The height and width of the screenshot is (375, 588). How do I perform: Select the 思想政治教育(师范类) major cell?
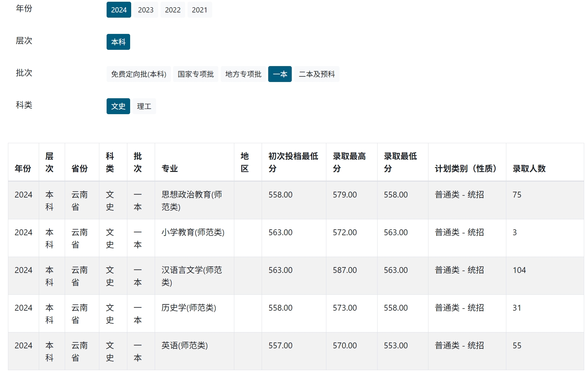pos(192,201)
